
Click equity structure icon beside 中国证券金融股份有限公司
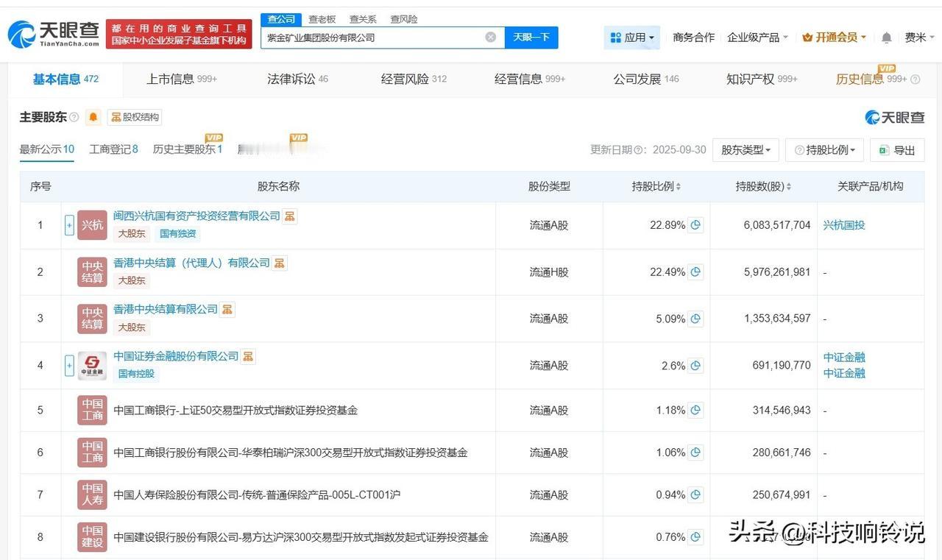coord(249,356)
